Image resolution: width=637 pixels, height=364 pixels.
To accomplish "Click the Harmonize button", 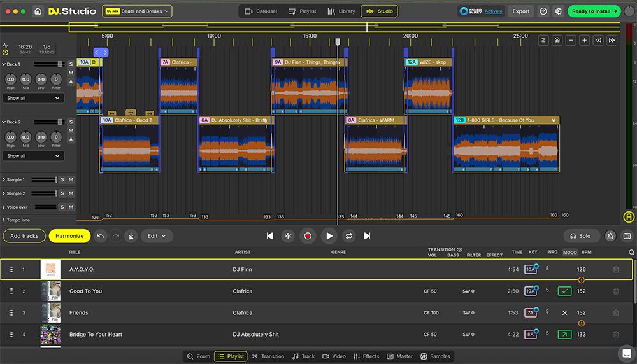I will [x=69, y=235].
